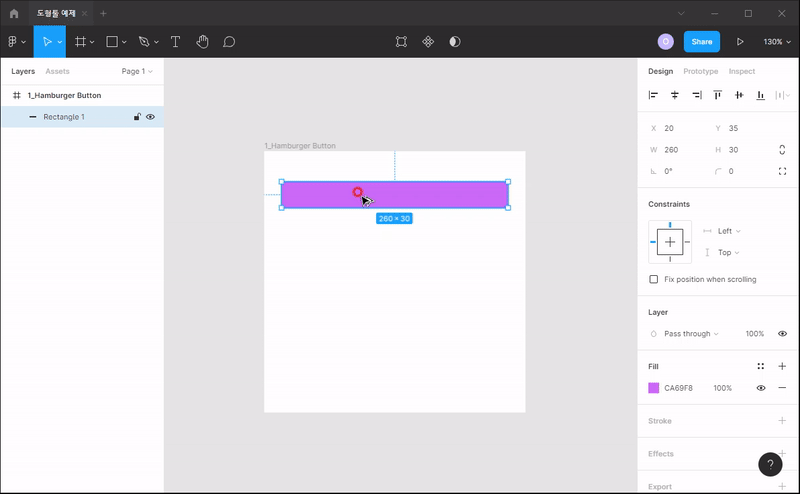This screenshot has height=494, width=800.
Task: Open Pen tool options dropdown
Action: click(156, 42)
